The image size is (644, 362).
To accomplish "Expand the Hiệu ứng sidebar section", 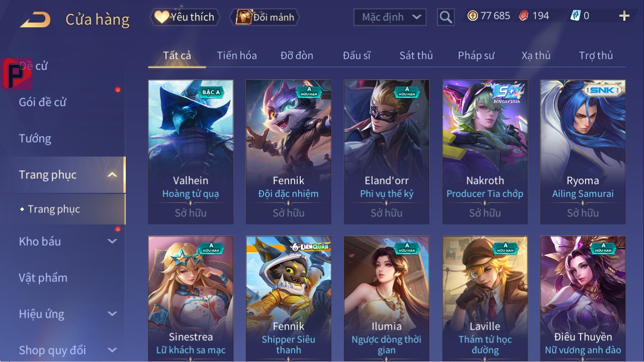I will click(112, 314).
